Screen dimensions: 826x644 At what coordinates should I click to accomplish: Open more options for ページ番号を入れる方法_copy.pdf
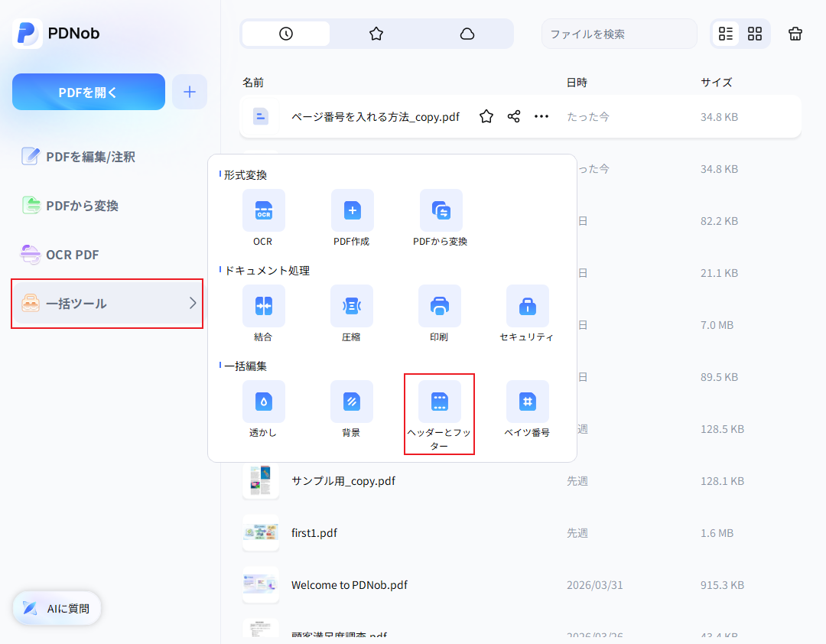[541, 116]
